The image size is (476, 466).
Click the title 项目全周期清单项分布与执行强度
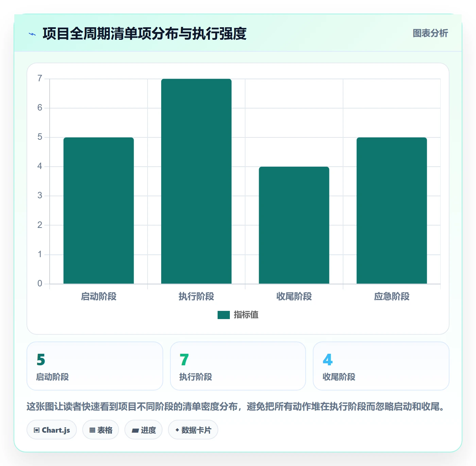coord(144,34)
